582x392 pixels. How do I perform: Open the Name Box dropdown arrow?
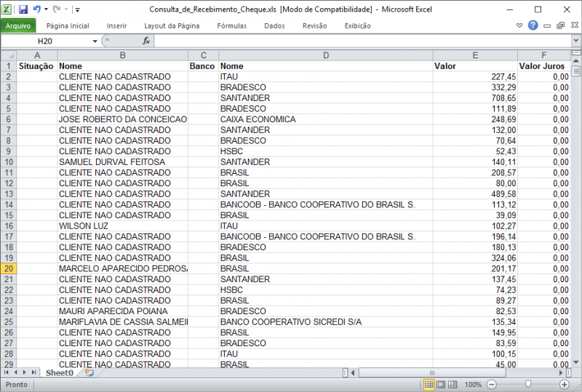(x=95, y=41)
